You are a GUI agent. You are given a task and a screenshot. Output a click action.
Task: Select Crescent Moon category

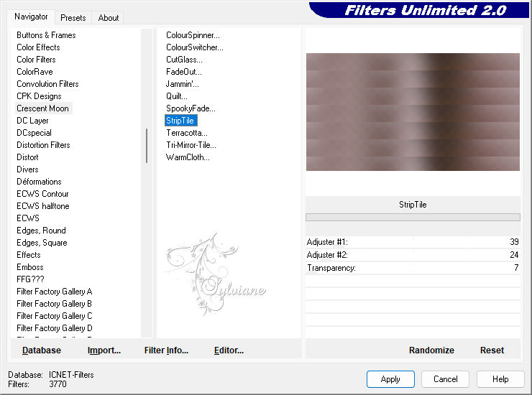[42, 108]
